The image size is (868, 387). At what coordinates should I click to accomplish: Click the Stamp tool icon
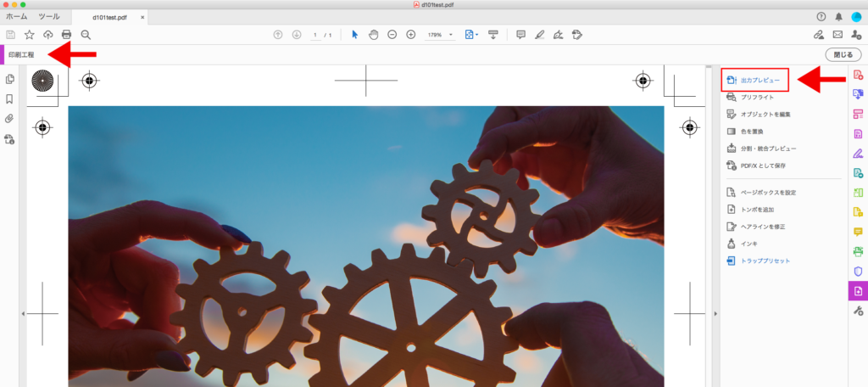(x=577, y=35)
